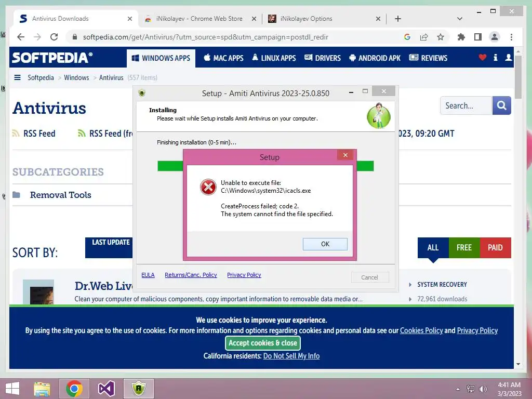Accept cookies & close
532x399 pixels.
(262, 343)
